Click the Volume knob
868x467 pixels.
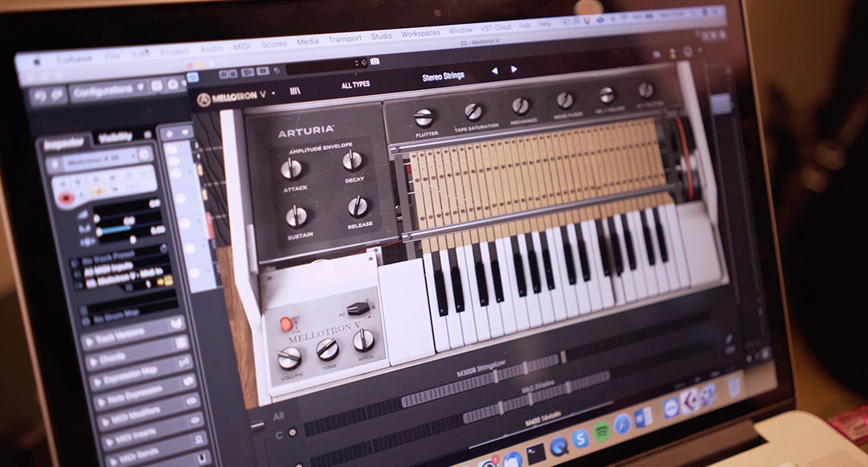(x=289, y=358)
